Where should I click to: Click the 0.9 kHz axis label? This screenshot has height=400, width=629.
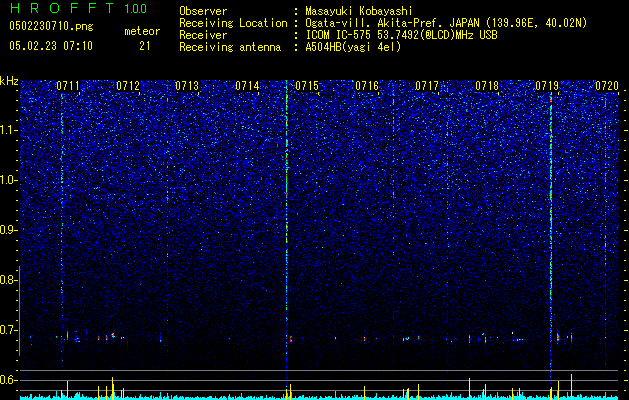[9, 230]
